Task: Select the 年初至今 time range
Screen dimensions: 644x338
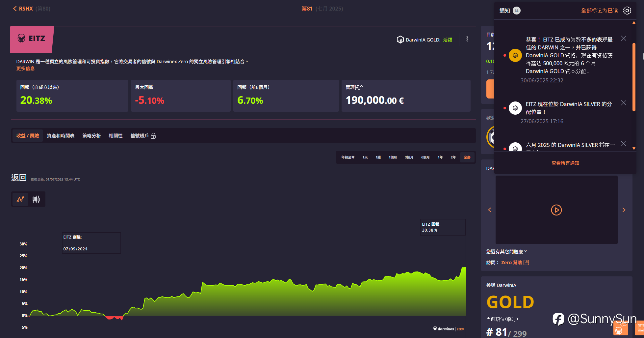Action: pyautogui.click(x=348, y=157)
